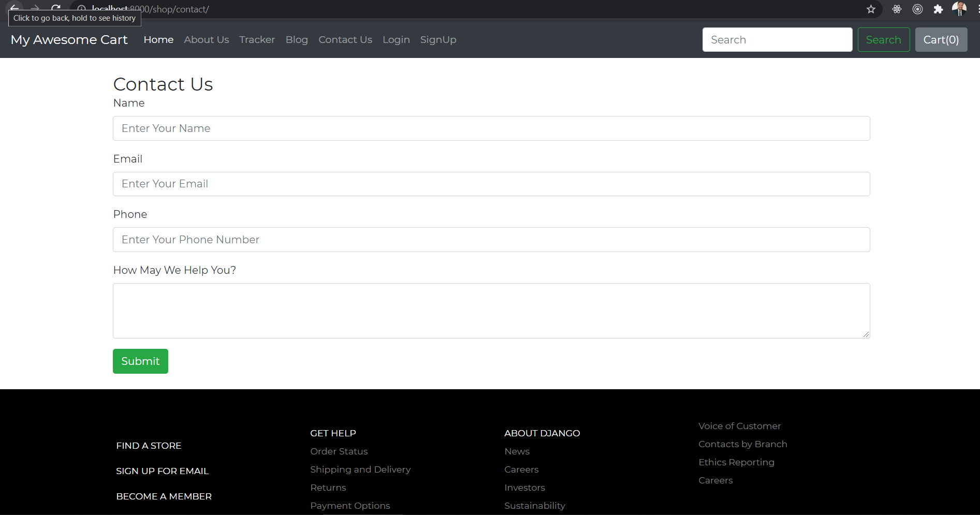The height and width of the screenshot is (515, 980).
Task: Open the browser three-dot menu
Action: coord(977,9)
